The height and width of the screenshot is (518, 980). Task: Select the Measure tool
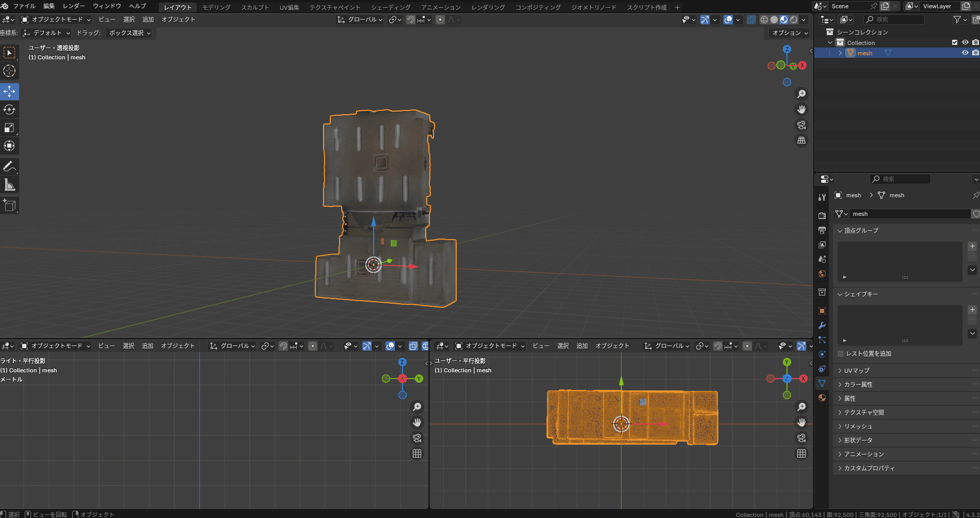click(x=9, y=185)
